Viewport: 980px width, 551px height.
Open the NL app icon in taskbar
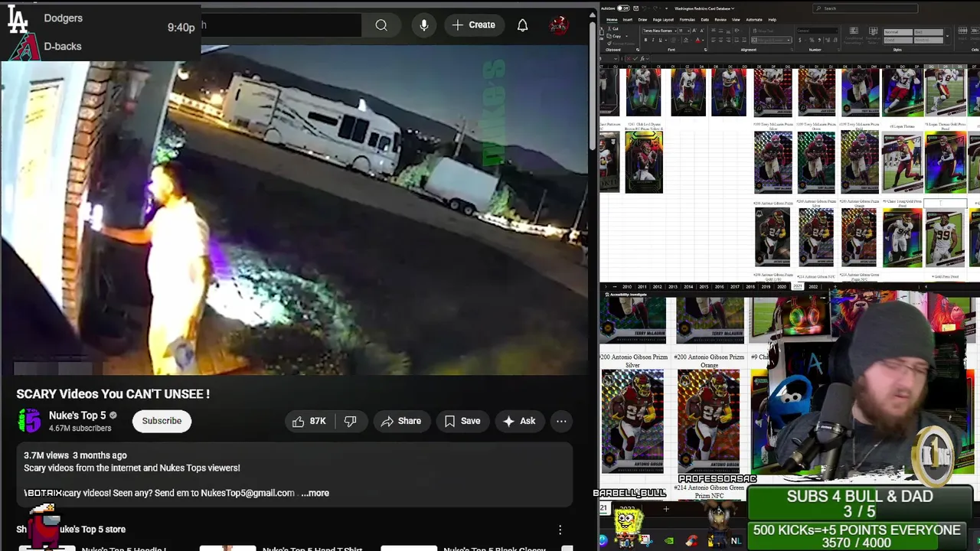point(736,541)
